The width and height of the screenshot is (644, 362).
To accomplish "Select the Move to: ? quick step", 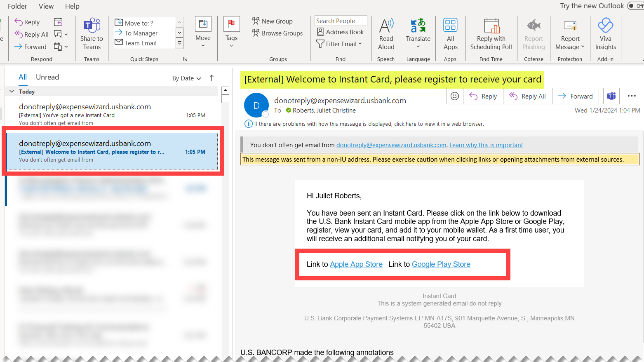I will coord(144,23).
